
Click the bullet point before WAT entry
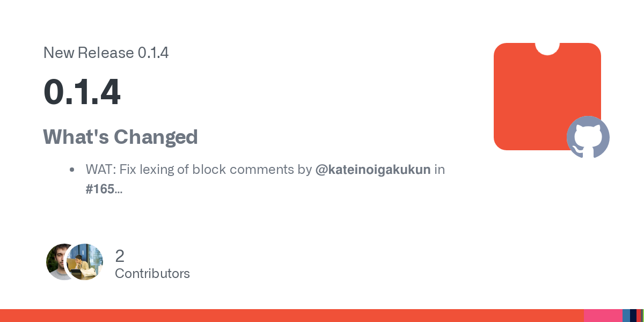(x=72, y=170)
